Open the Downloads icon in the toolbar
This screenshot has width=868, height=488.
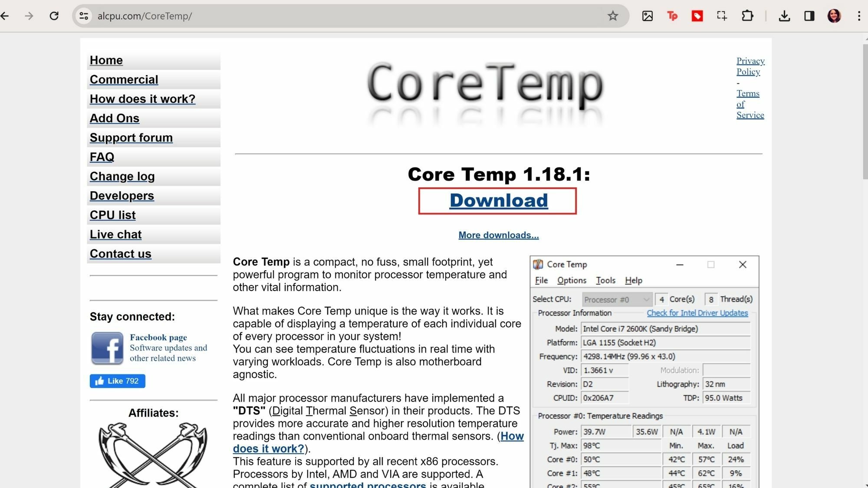(x=784, y=16)
